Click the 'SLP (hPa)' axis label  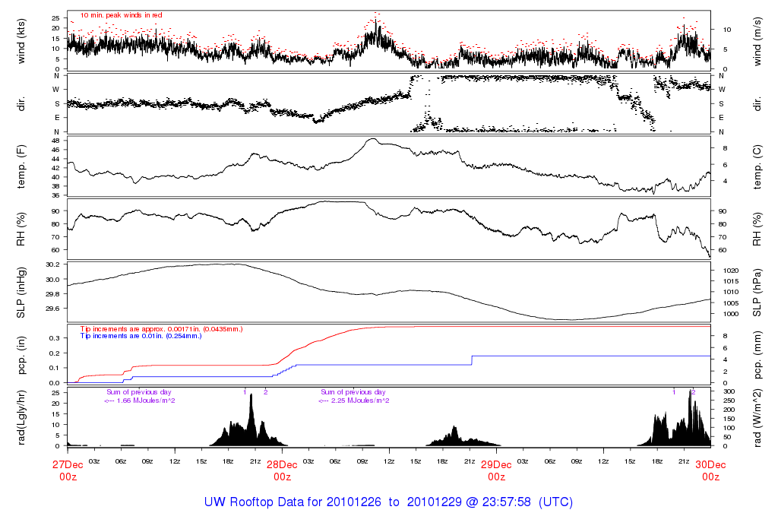pyautogui.click(x=757, y=293)
